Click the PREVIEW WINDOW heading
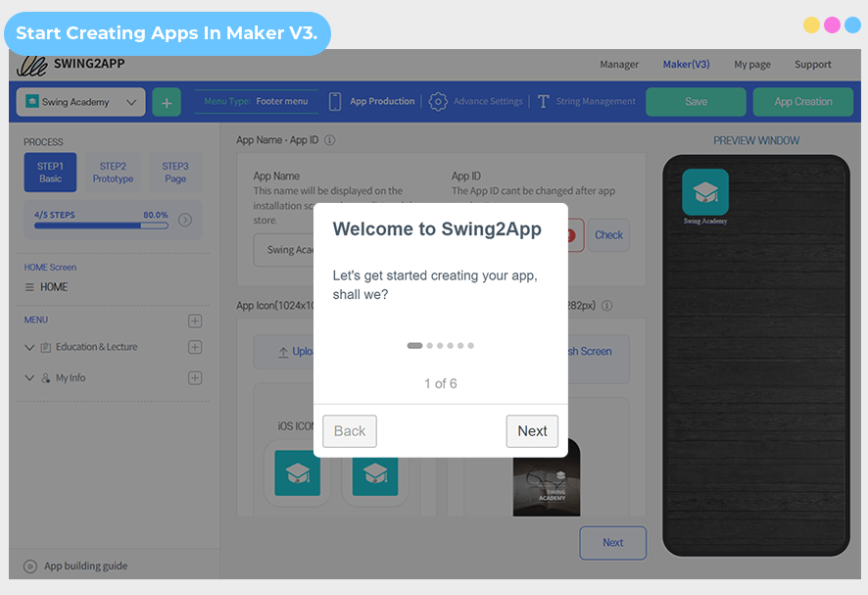Image resolution: width=868 pixels, height=595 pixels. tap(756, 141)
